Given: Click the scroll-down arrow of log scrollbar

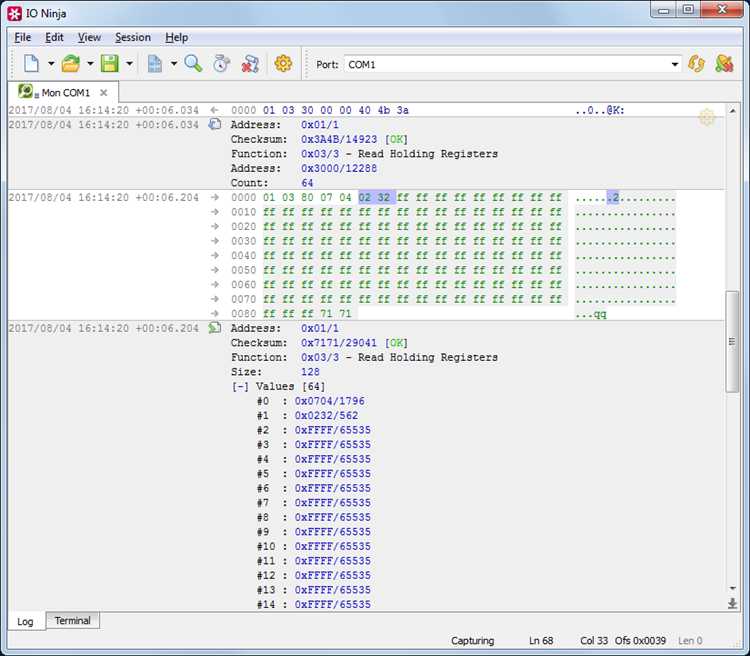Looking at the screenshot, I should tap(732, 589).
